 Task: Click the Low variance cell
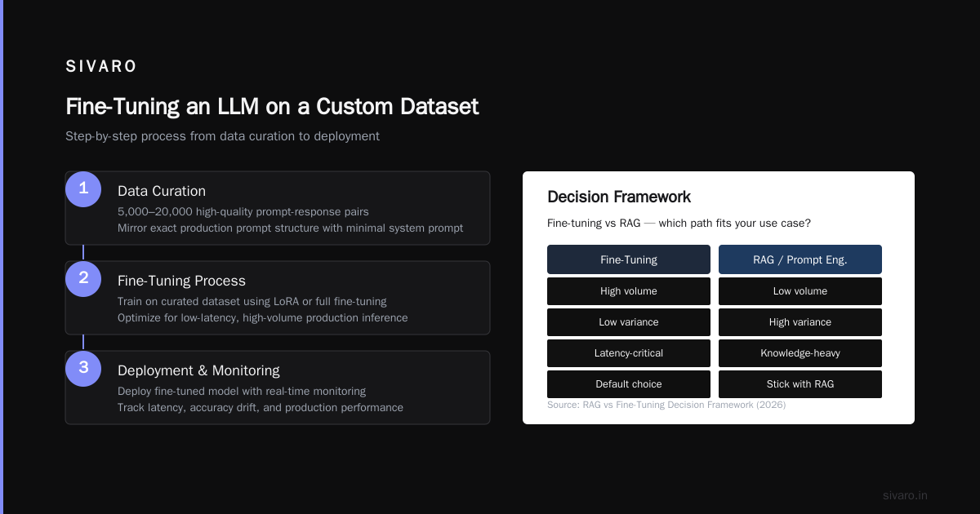[629, 322]
